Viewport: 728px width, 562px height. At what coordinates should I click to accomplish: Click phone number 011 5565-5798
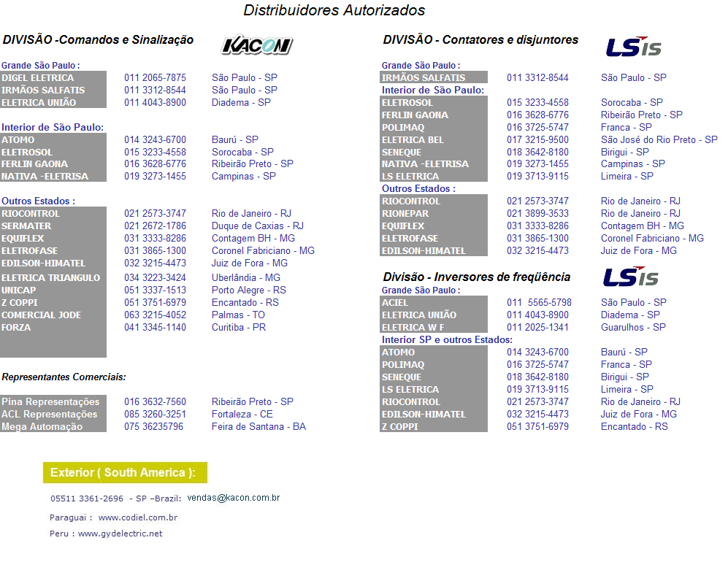tap(539, 303)
